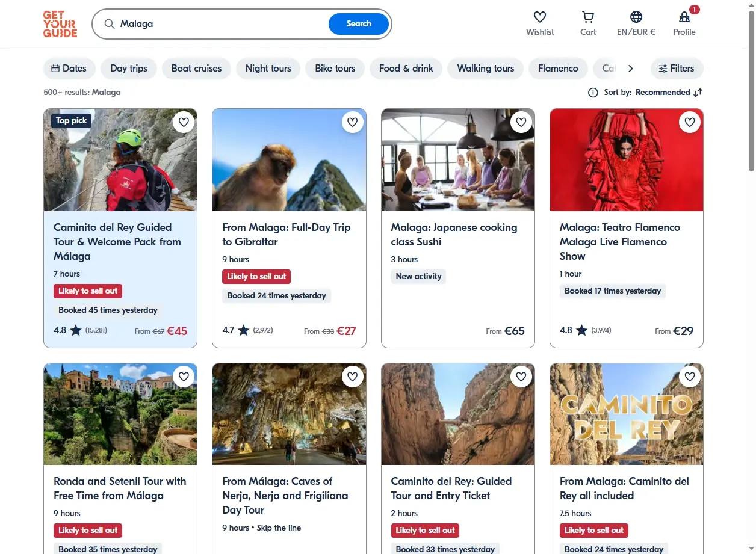Select the Food & drink category chip
The height and width of the screenshot is (554, 756).
click(x=406, y=69)
